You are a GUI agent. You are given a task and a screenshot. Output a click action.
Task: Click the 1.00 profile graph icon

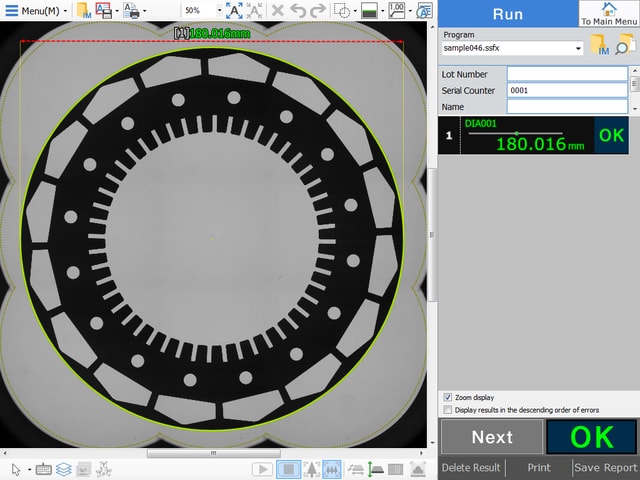pos(397,11)
